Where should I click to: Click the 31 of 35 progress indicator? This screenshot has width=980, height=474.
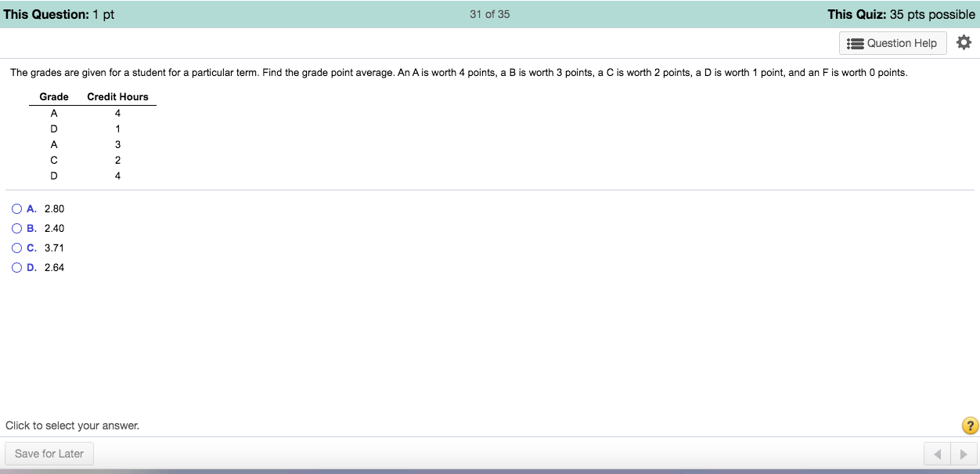(x=489, y=14)
